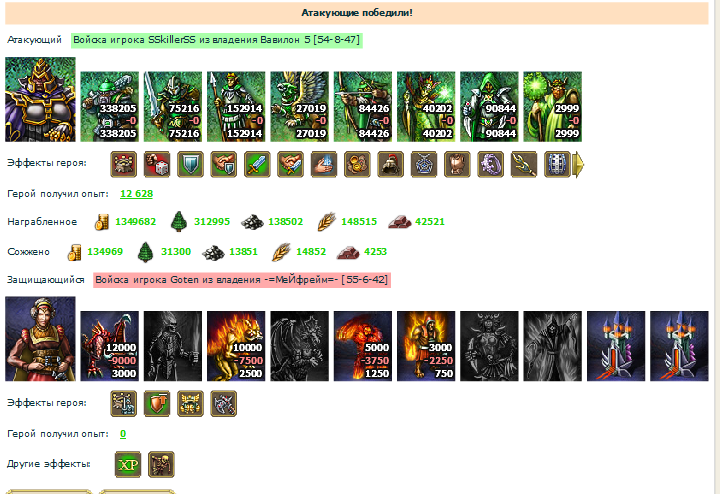Open defender experience link showing 0
This screenshot has width=720, height=494.
(123, 433)
